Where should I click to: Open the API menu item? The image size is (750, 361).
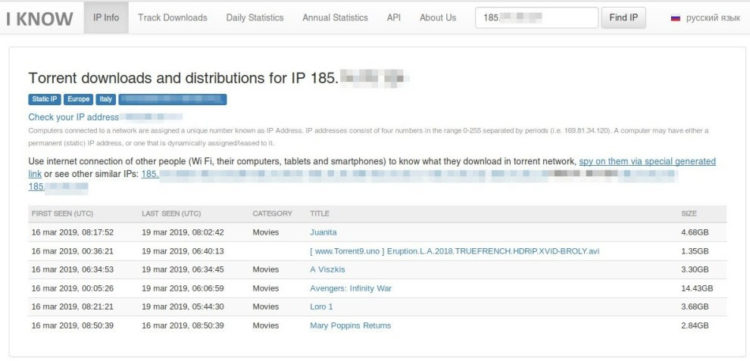pyautogui.click(x=394, y=18)
